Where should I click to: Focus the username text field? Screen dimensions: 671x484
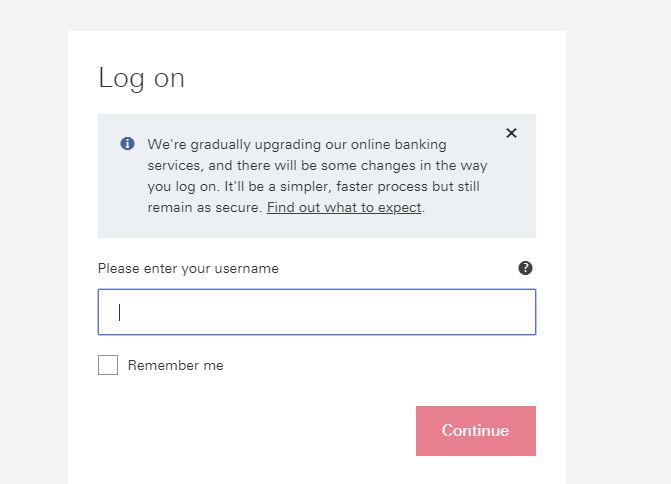[316, 312]
